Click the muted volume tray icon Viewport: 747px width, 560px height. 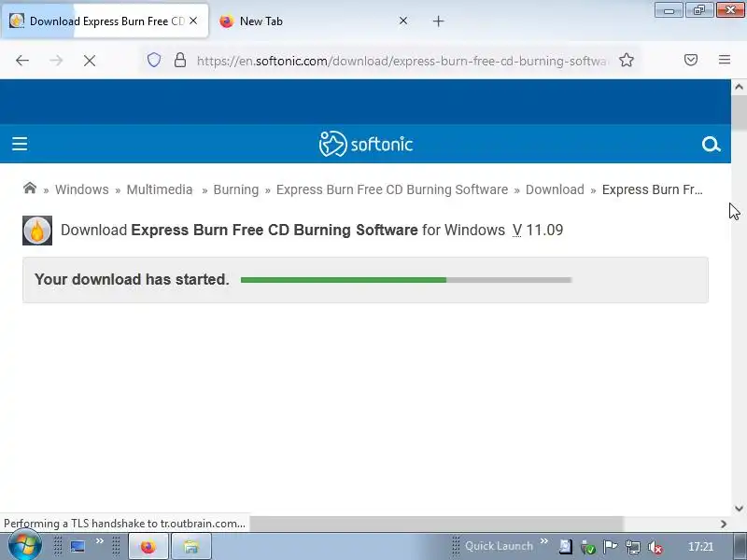[x=655, y=547]
